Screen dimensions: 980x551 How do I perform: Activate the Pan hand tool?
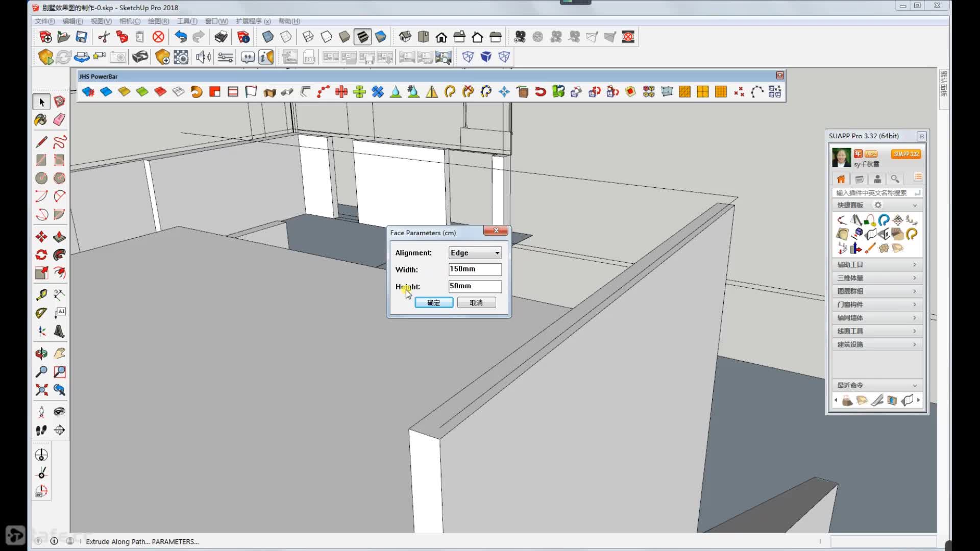pos(59,353)
